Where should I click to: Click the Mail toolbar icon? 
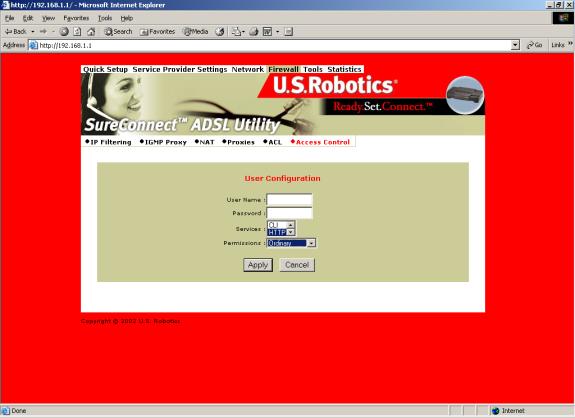tap(238, 32)
